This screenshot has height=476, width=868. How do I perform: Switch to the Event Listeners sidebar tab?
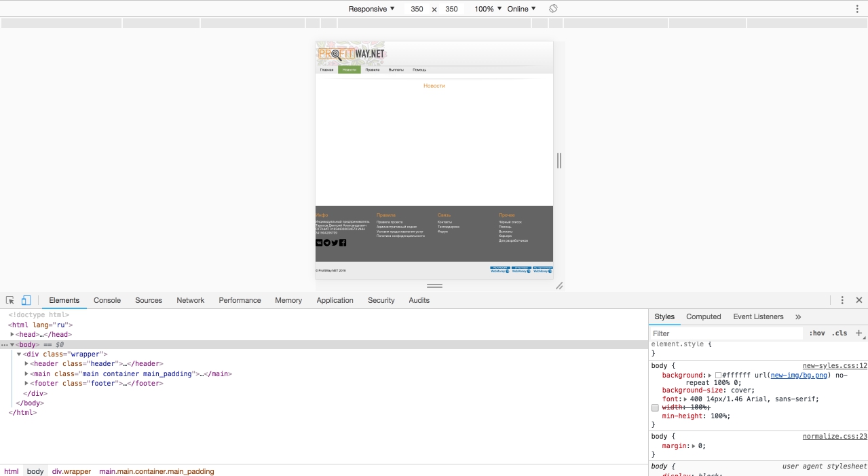point(758,316)
